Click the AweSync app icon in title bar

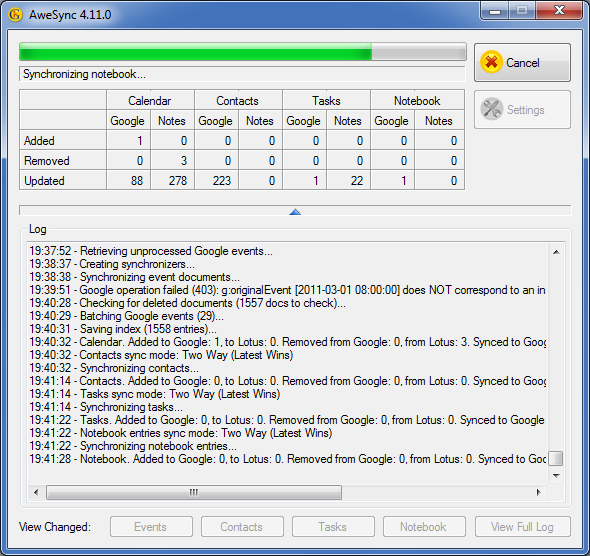point(15,15)
